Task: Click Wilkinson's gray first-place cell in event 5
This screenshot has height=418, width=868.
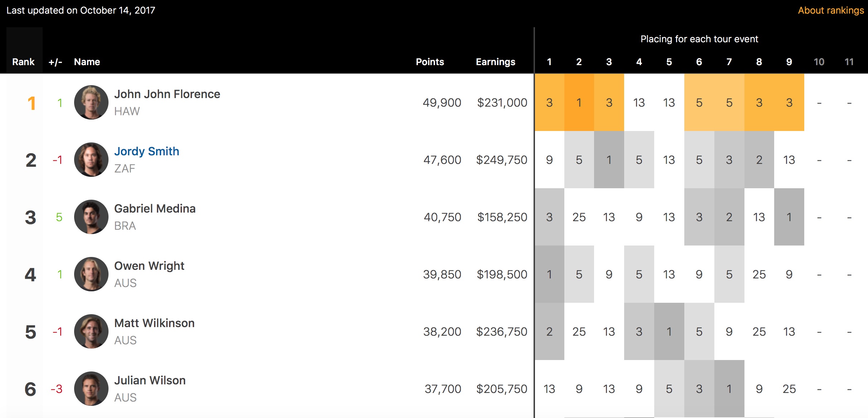Action: (669, 332)
